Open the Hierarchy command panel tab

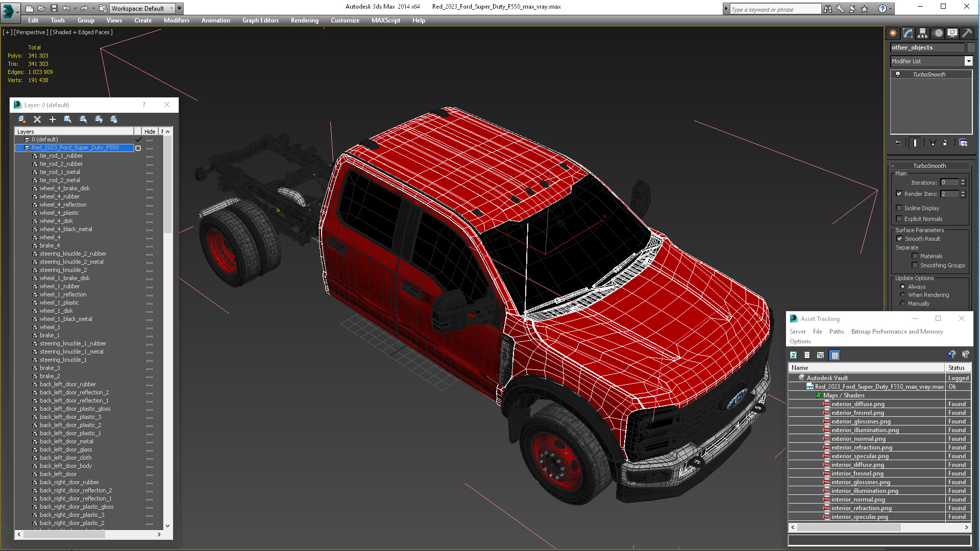click(923, 33)
